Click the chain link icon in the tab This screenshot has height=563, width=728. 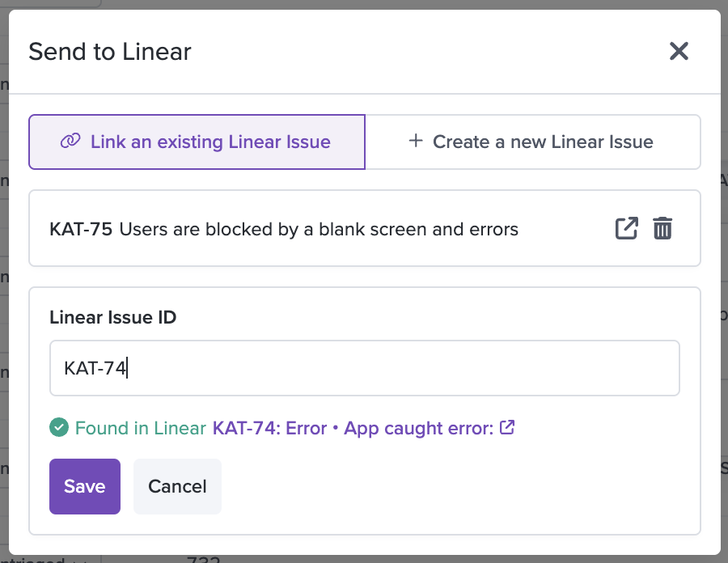(x=70, y=141)
